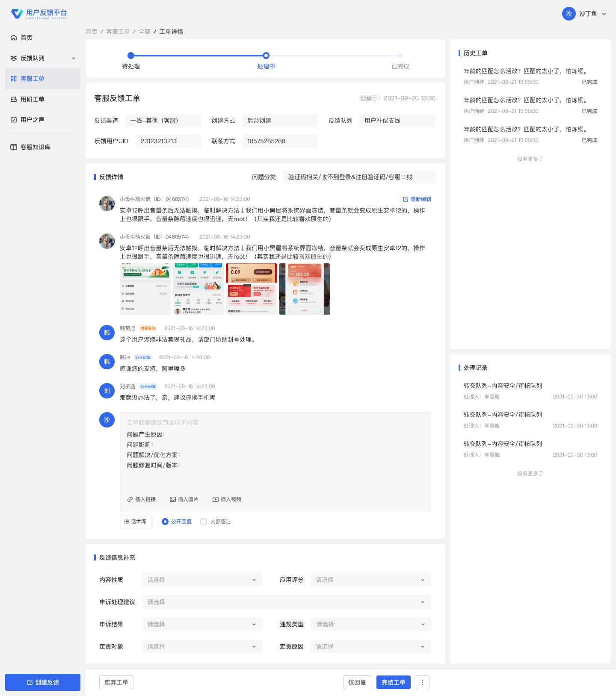Viewport: 616px width, 696px height.
Task: Go to 首页 in the sidebar
Action: 43,38
